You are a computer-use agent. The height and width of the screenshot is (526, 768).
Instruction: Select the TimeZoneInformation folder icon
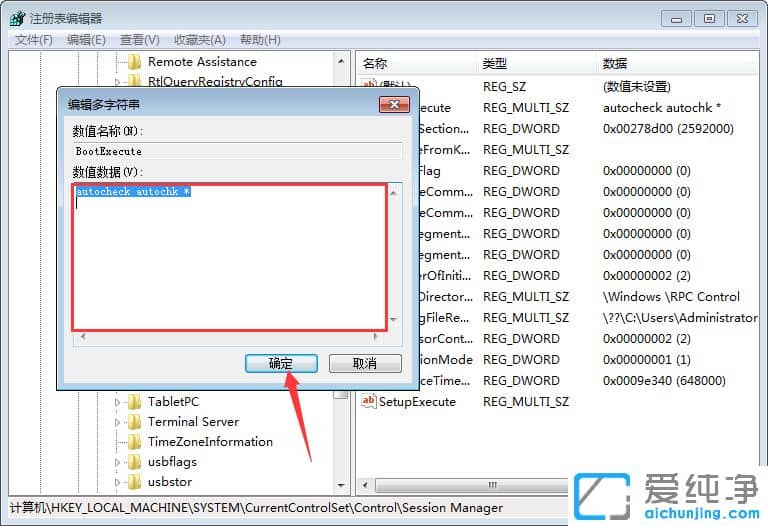[134, 442]
